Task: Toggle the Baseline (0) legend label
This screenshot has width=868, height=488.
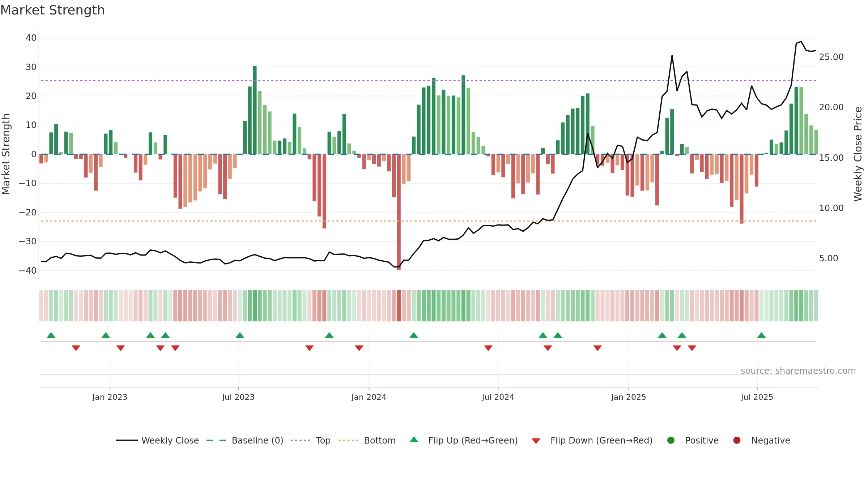Action: coord(258,441)
